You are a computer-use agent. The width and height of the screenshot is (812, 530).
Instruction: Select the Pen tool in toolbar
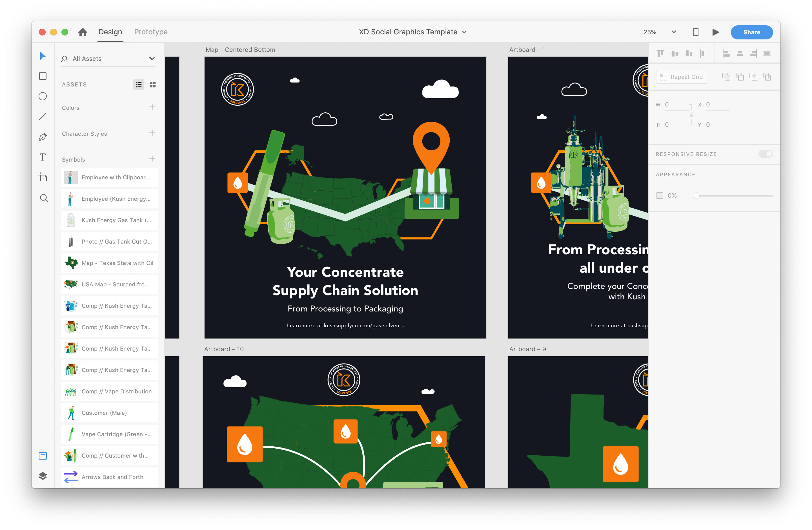click(43, 137)
